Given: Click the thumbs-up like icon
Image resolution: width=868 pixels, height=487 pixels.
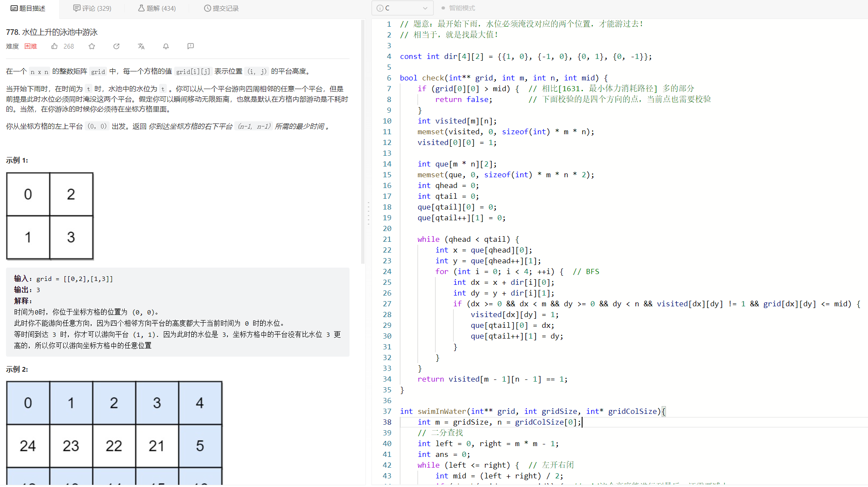Looking at the screenshot, I should pos(55,46).
